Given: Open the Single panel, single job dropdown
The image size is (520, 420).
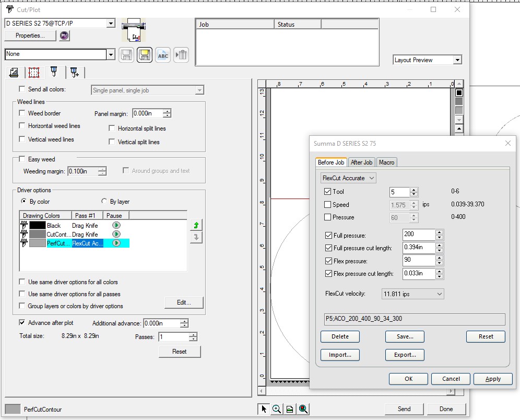Looking at the screenshot, I should 148,90.
